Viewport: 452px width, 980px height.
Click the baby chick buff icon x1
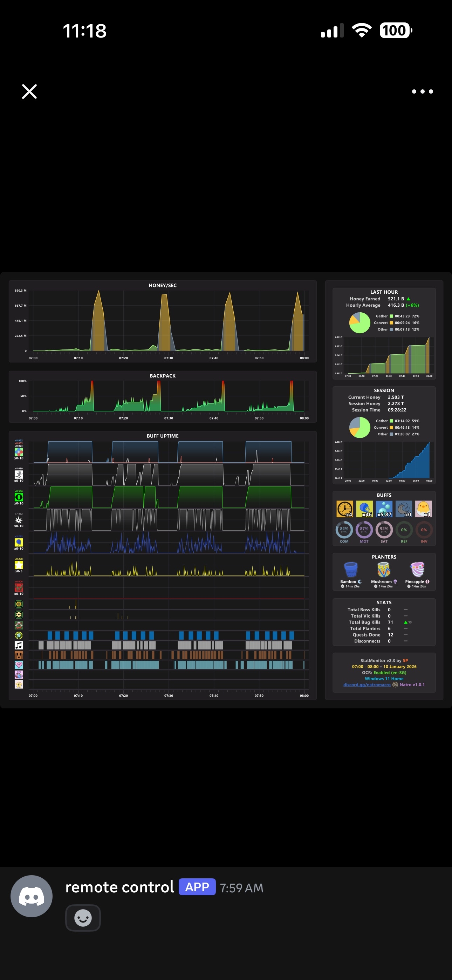click(424, 509)
